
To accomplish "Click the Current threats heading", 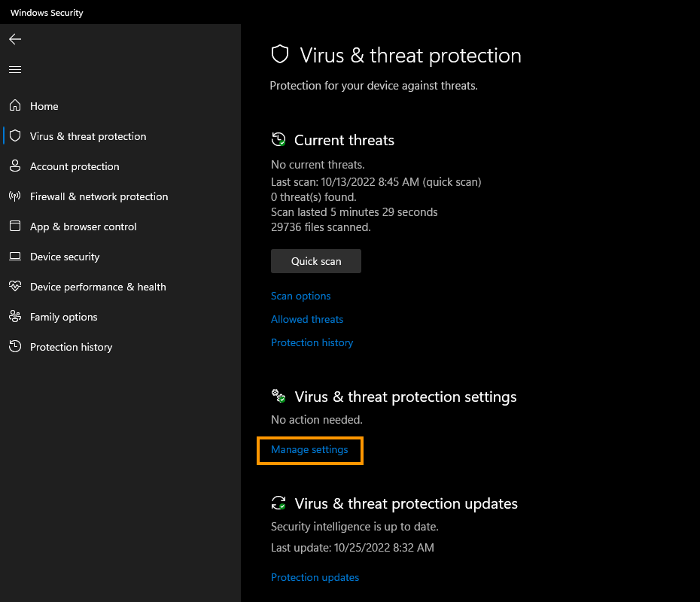I will pos(344,140).
